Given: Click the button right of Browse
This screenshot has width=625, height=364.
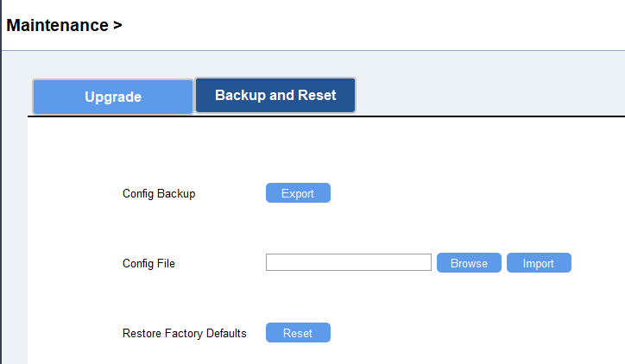Looking at the screenshot, I should (x=539, y=263).
